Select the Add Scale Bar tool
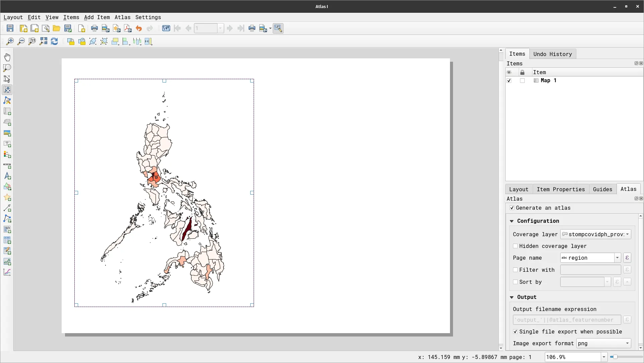The image size is (644, 363). 7,166
